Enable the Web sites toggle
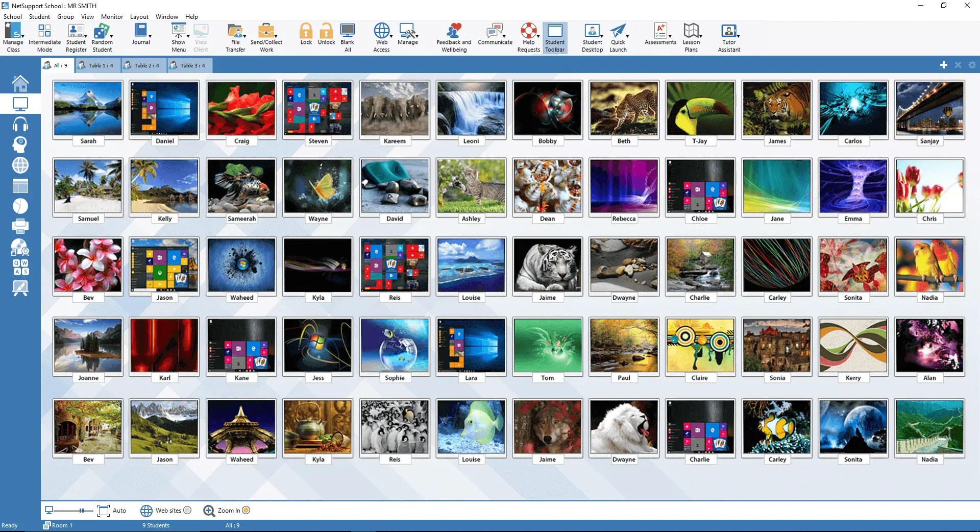Viewport: 980px width, 532px height. tap(187, 510)
